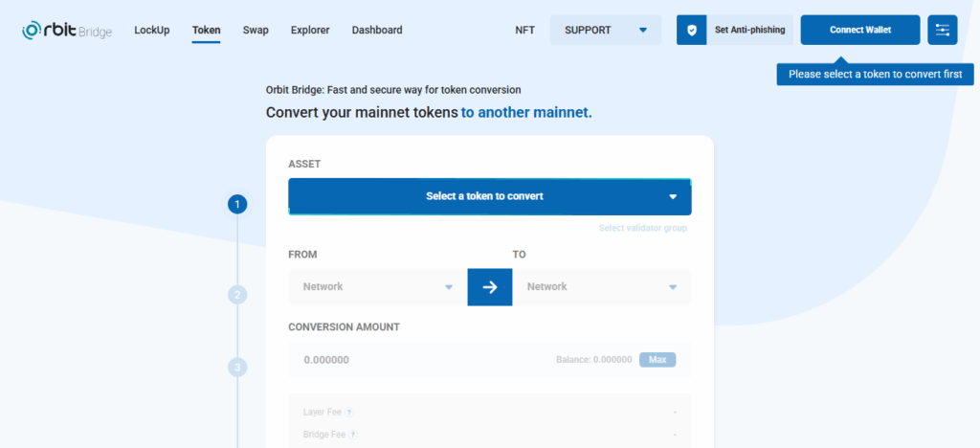This screenshot has height=448, width=980.
Task: Click Select validator group link
Action: click(643, 228)
